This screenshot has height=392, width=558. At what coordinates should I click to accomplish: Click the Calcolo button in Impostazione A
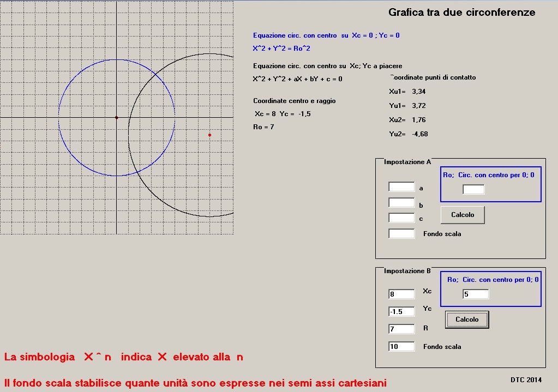click(x=463, y=215)
